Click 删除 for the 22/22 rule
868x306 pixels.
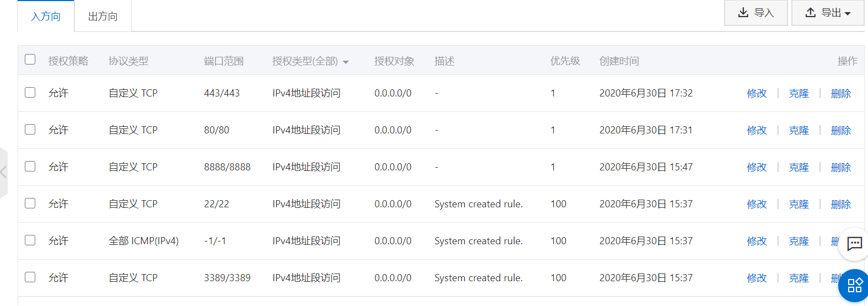(x=840, y=205)
